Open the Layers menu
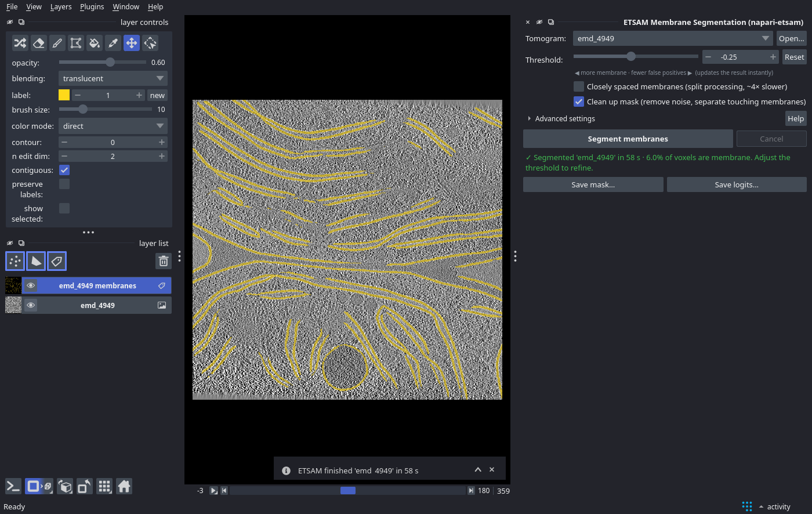Viewport: 812px width, 514px height. point(61,7)
